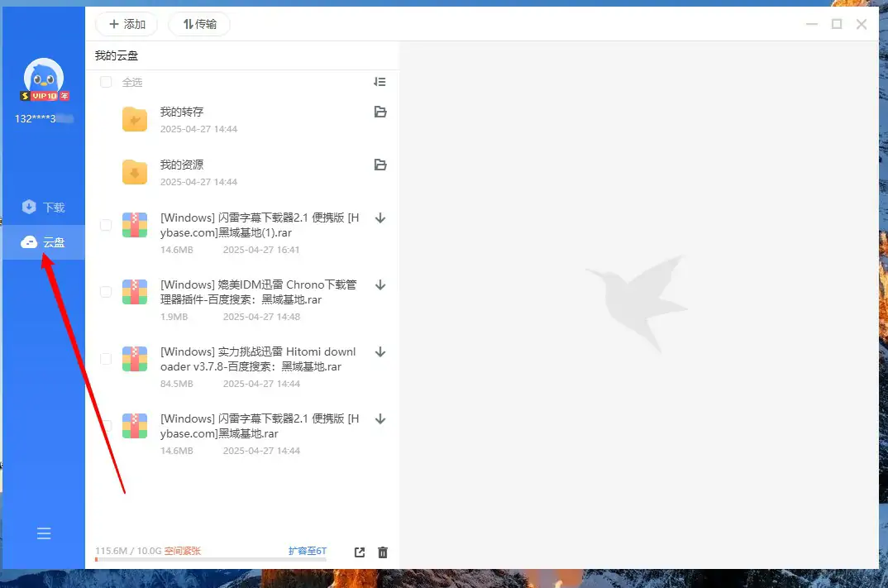Click the archive icon of 黑域基地(1).rar
Image resolution: width=888 pixels, height=588 pixels.
coord(135,225)
